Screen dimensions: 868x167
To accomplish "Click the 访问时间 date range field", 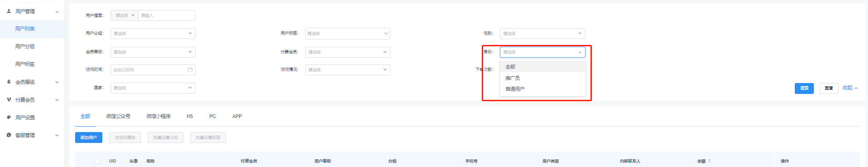I will coord(153,70).
